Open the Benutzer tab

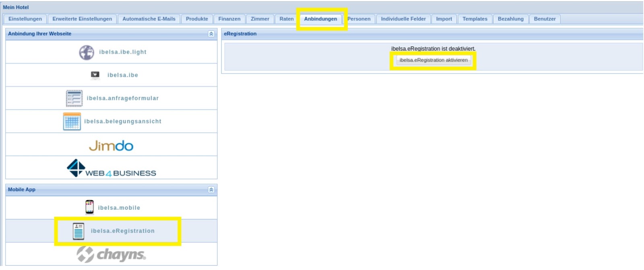click(545, 19)
